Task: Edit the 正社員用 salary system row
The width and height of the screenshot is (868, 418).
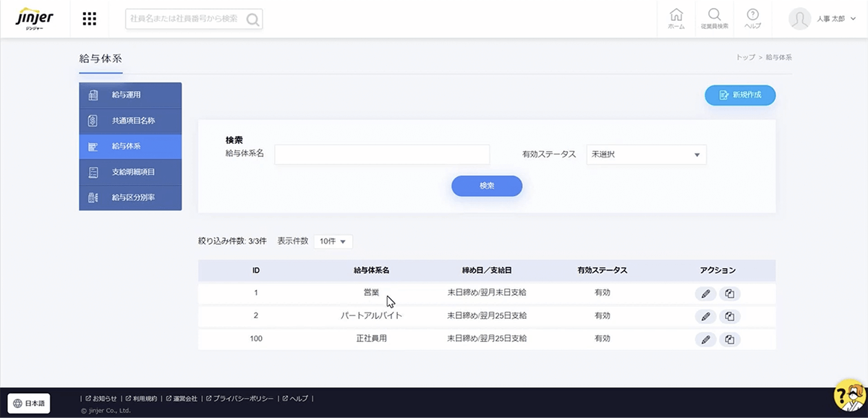Action: [705, 338]
